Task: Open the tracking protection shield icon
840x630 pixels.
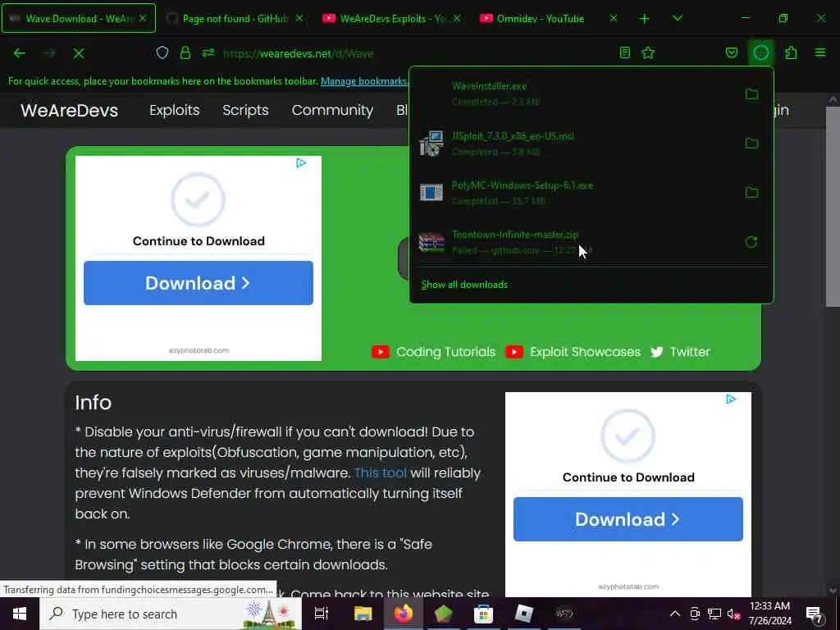Action: (x=162, y=52)
